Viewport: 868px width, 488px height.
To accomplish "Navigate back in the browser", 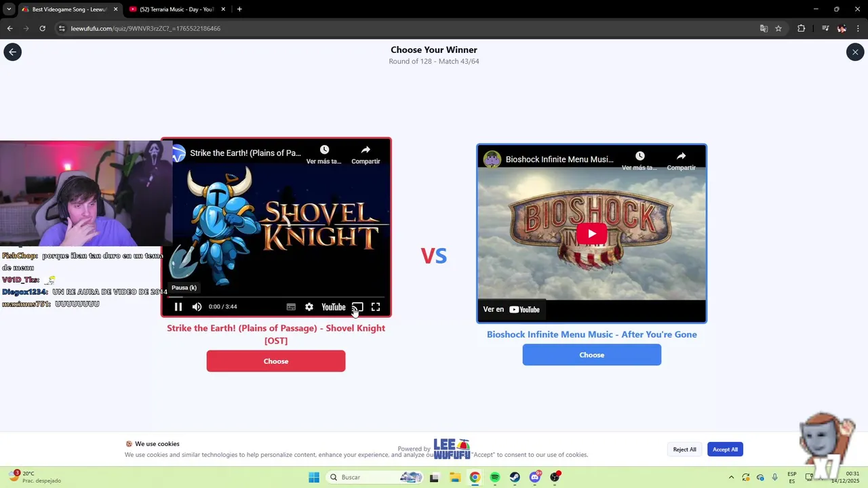I will point(9,28).
